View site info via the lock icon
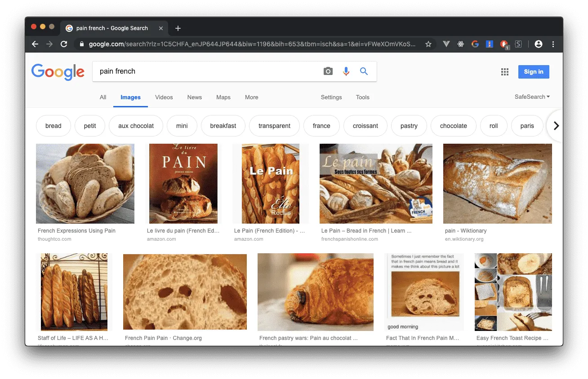The width and height of the screenshot is (588, 379). click(82, 44)
